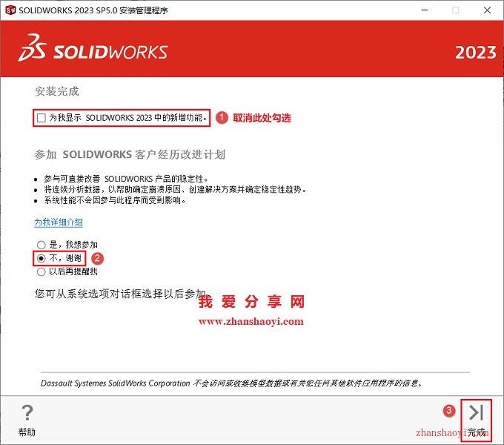Click the bullet '系统性能不会因参与此程序而受到影响'
504x445 pixels.
pos(115,201)
